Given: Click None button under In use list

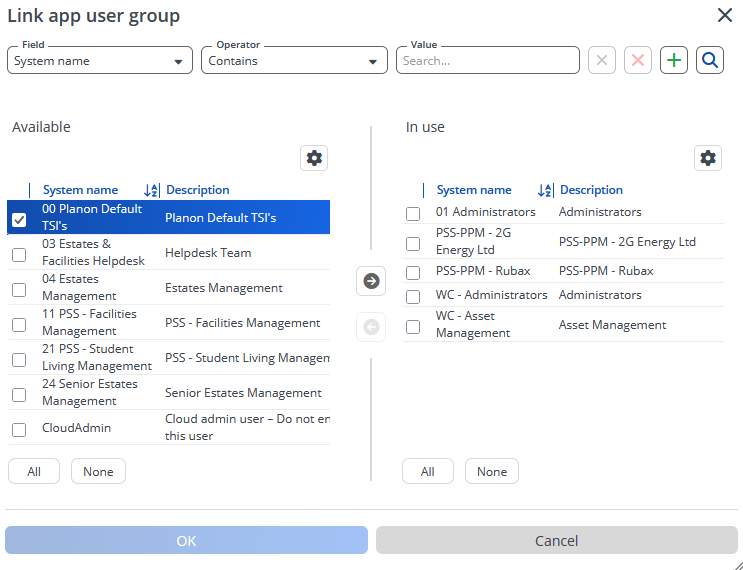Looking at the screenshot, I should coord(492,471).
